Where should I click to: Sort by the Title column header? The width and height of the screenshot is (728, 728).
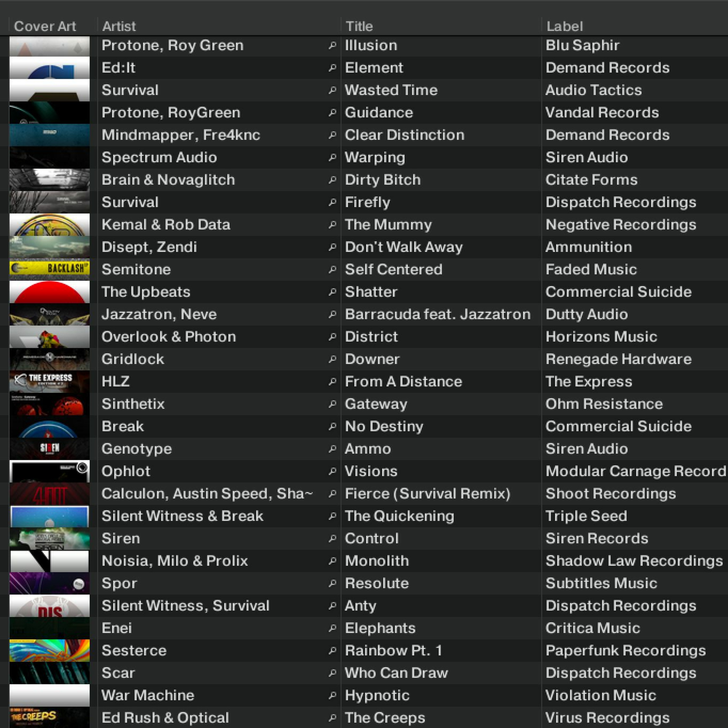(359, 26)
